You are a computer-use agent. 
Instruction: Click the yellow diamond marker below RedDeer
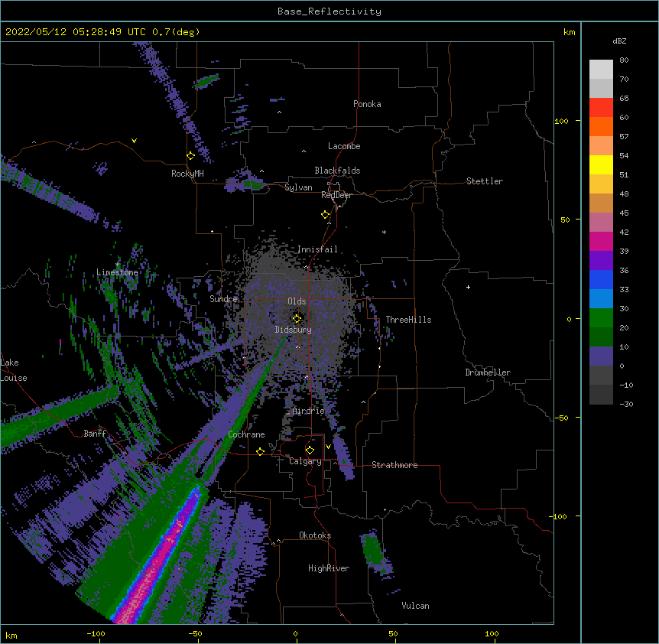(326, 215)
